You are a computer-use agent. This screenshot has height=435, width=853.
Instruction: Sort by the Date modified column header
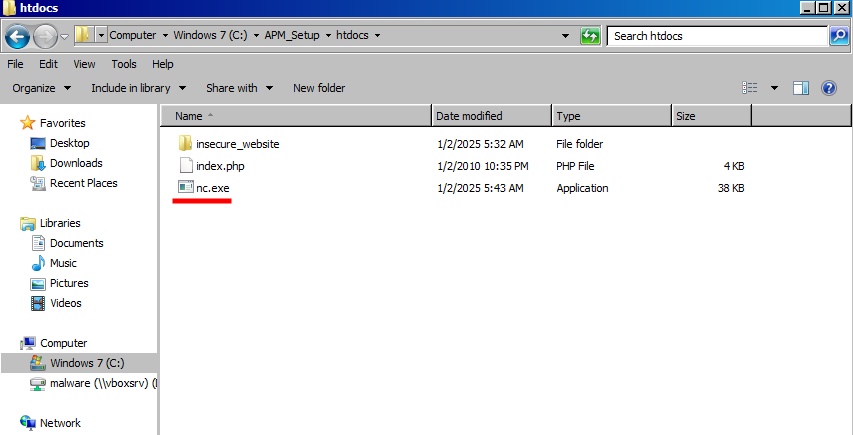492,116
